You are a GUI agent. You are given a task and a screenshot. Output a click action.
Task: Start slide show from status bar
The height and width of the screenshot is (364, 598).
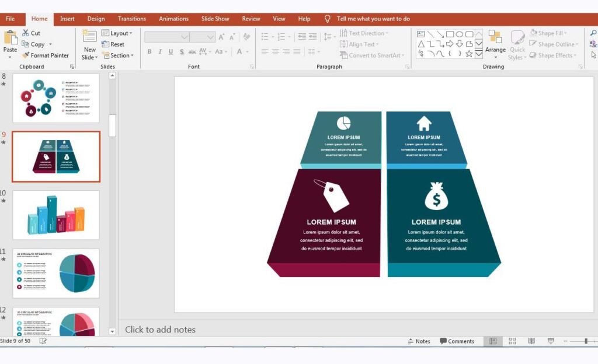(550, 341)
